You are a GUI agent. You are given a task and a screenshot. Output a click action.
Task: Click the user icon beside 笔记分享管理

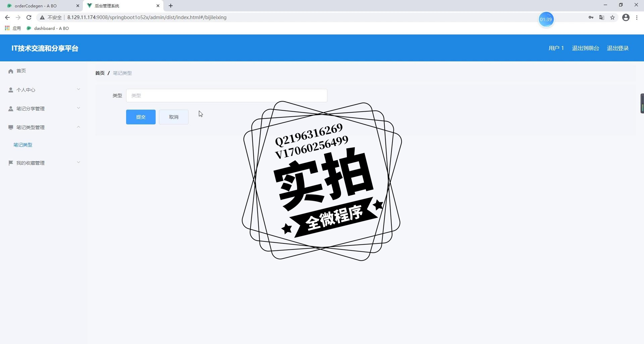[11, 109]
